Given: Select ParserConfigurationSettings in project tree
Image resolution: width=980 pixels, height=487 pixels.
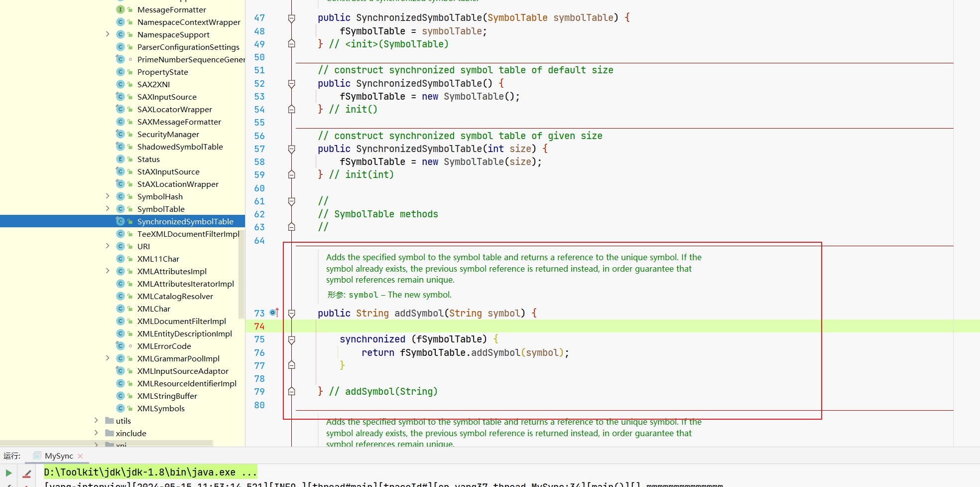Looking at the screenshot, I should coord(188,47).
